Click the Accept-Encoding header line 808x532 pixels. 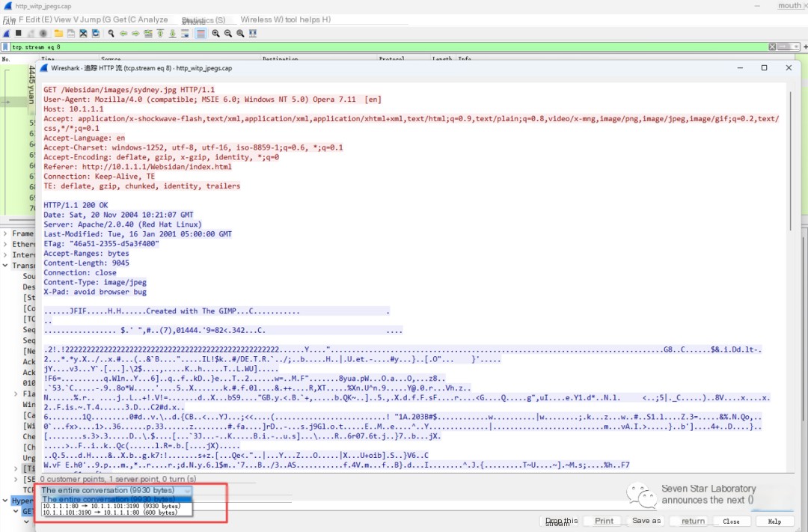162,157
